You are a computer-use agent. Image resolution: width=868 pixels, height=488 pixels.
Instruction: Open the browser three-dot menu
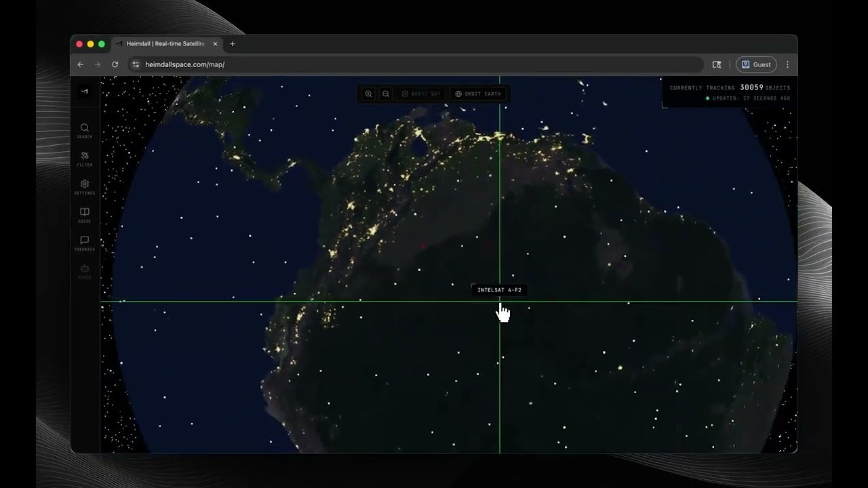tap(787, 64)
